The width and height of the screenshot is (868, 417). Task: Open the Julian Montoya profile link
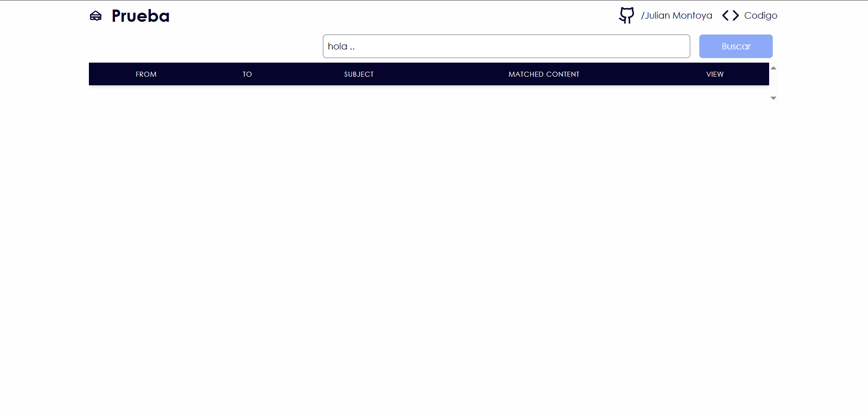[676, 15]
